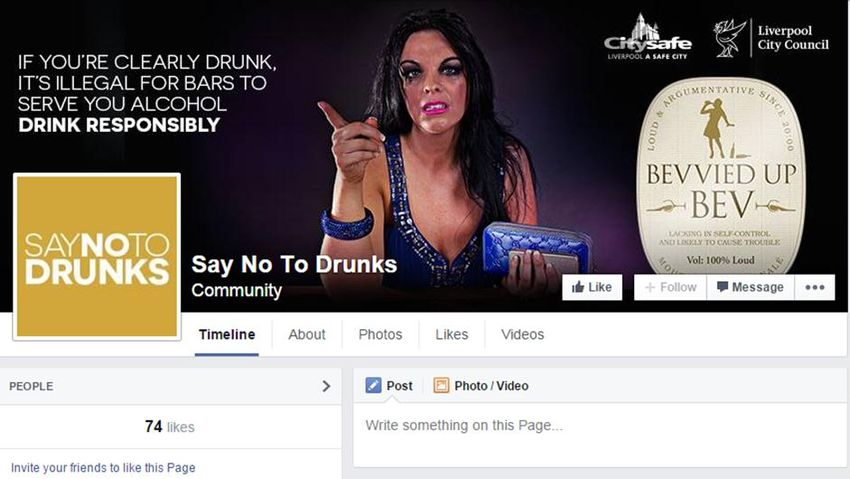Select the Photo / Video option icon
This screenshot has width=850, height=479.
[x=441, y=385]
